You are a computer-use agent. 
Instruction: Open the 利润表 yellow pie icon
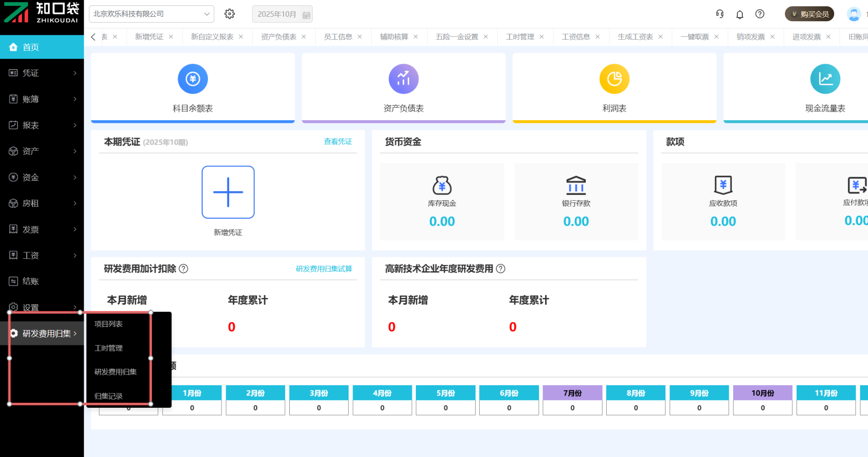[x=614, y=79]
